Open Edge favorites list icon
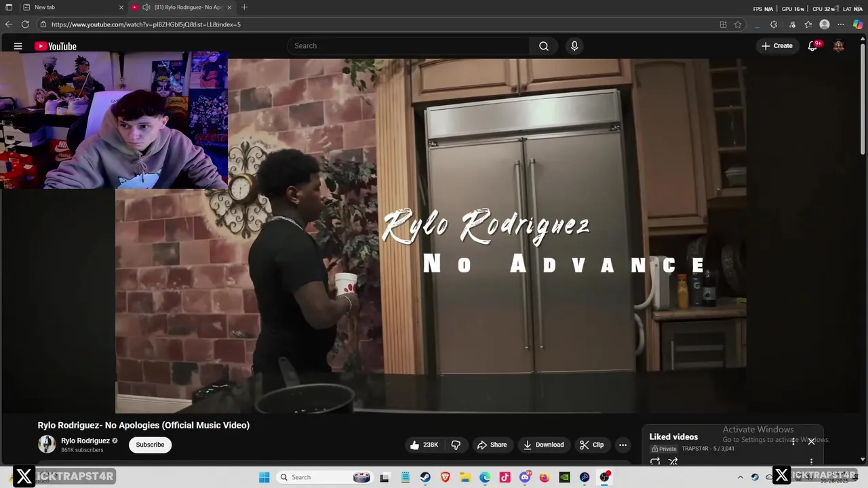 click(808, 24)
